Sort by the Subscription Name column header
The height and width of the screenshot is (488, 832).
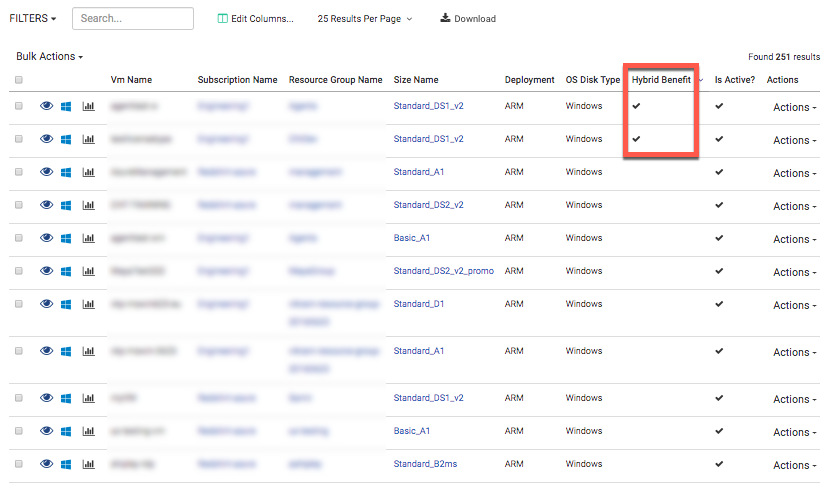click(x=237, y=80)
